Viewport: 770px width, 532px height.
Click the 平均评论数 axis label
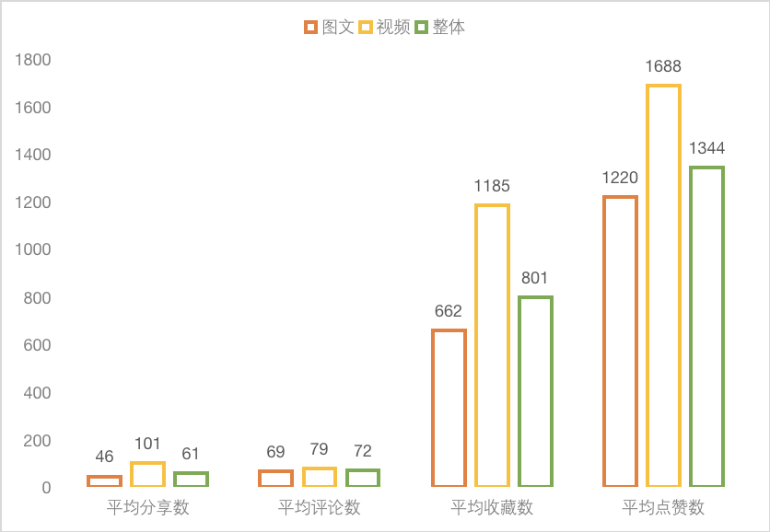(320, 507)
